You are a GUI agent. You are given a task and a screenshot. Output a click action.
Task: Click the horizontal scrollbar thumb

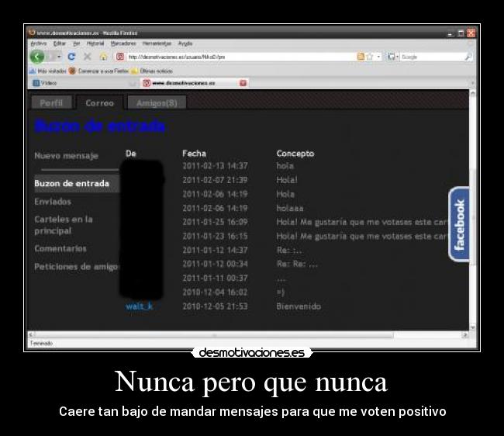214,334
